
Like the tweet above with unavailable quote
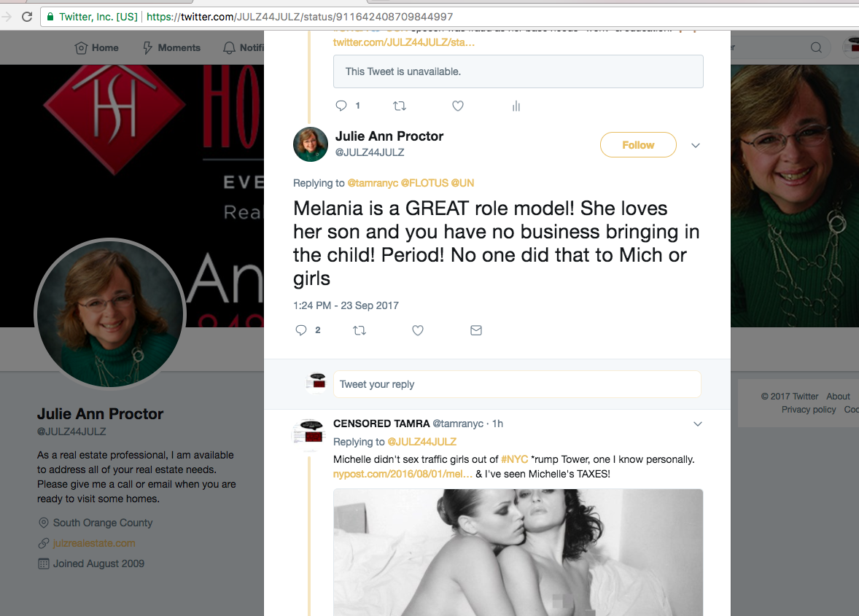[x=458, y=106]
